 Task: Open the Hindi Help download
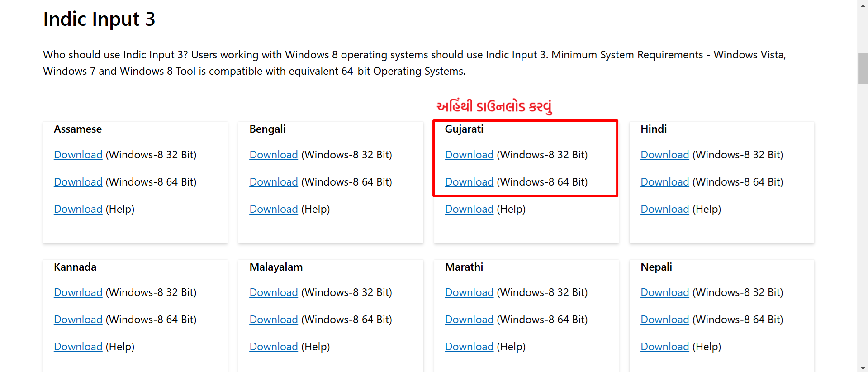coord(665,209)
